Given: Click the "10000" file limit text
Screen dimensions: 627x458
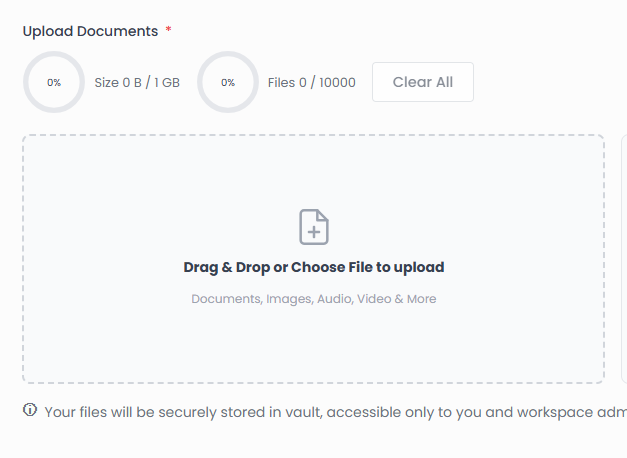Looking at the screenshot, I should 336,83.
